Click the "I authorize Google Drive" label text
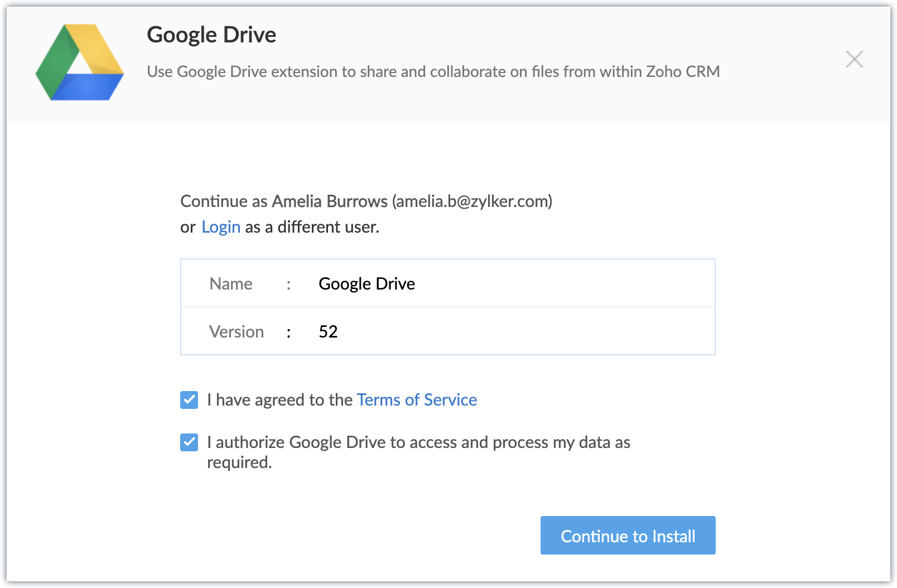897x588 pixels. coord(418,442)
